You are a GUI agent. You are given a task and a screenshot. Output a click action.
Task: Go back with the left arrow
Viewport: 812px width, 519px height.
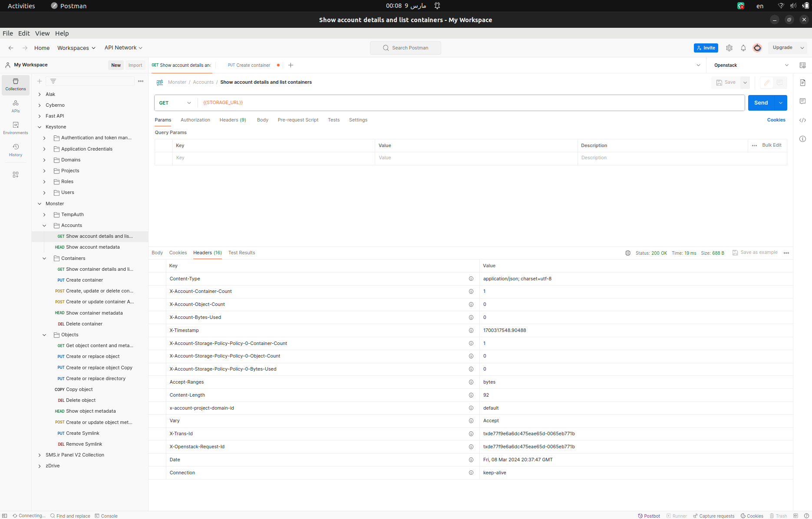[x=11, y=48]
